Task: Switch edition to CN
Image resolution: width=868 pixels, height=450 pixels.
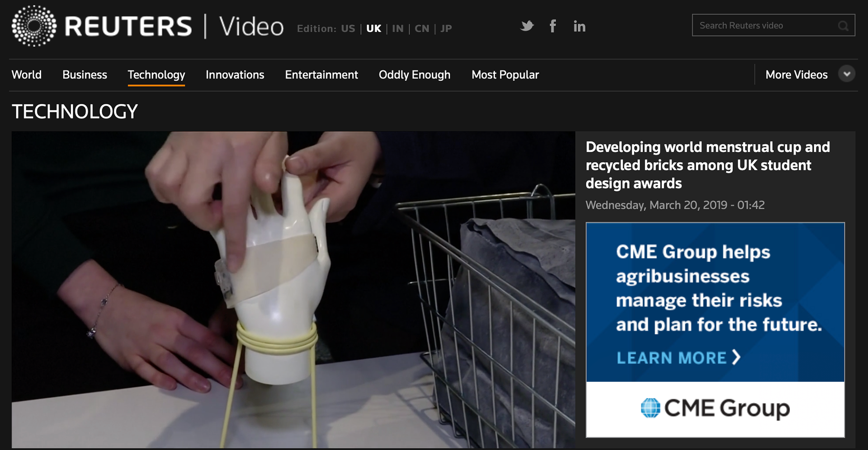Action: [x=422, y=28]
